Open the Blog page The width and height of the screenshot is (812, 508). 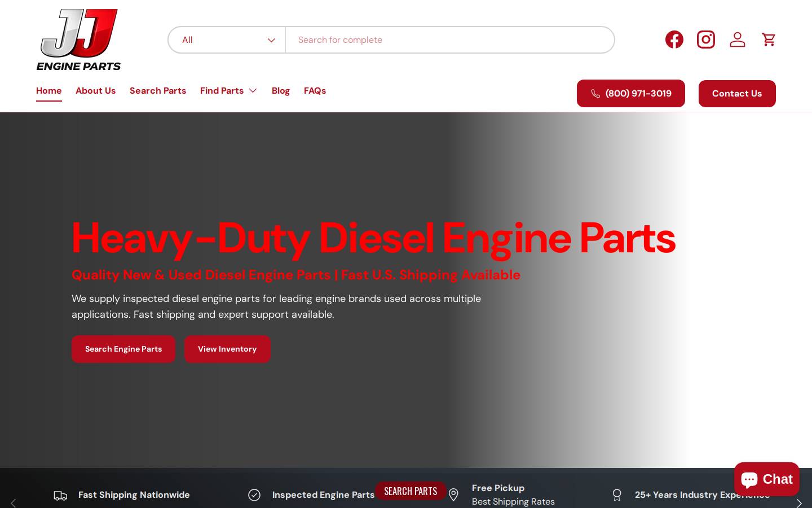(x=281, y=91)
